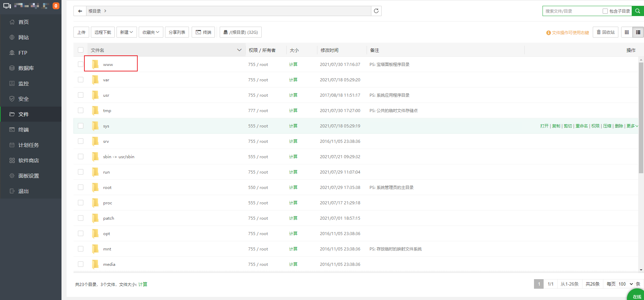Click the opt folder icon
Screen dimensions: 644x300
pyautogui.click(x=95, y=233)
